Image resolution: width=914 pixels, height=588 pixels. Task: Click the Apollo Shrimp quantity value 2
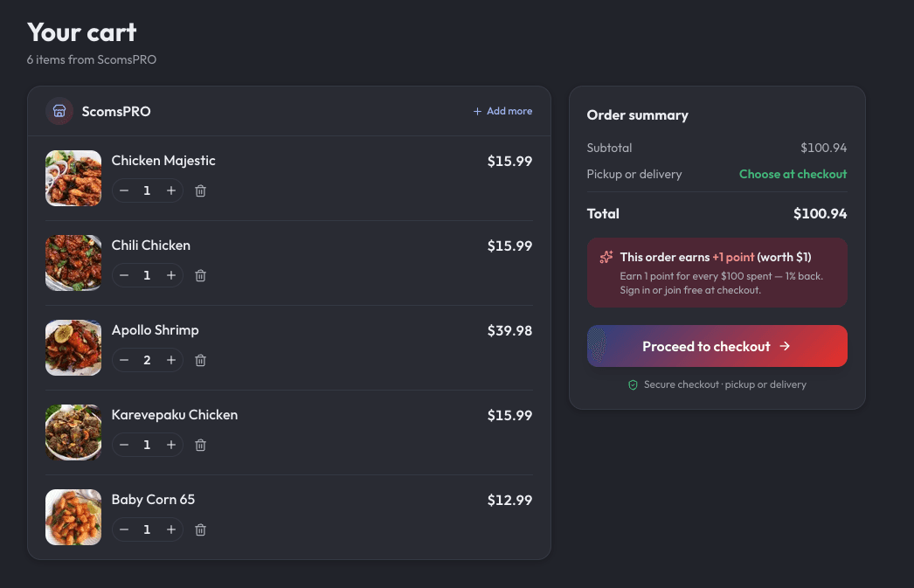(x=147, y=360)
